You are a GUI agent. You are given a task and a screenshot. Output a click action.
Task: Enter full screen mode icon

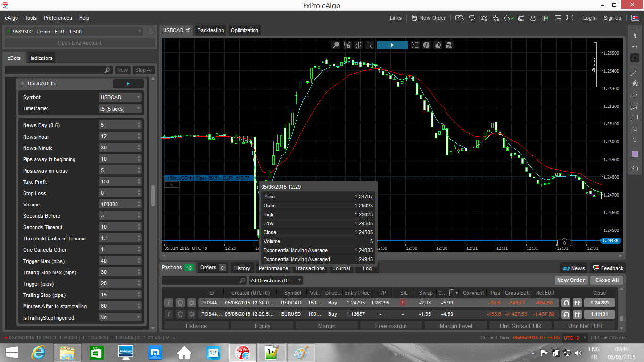click(x=570, y=18)
